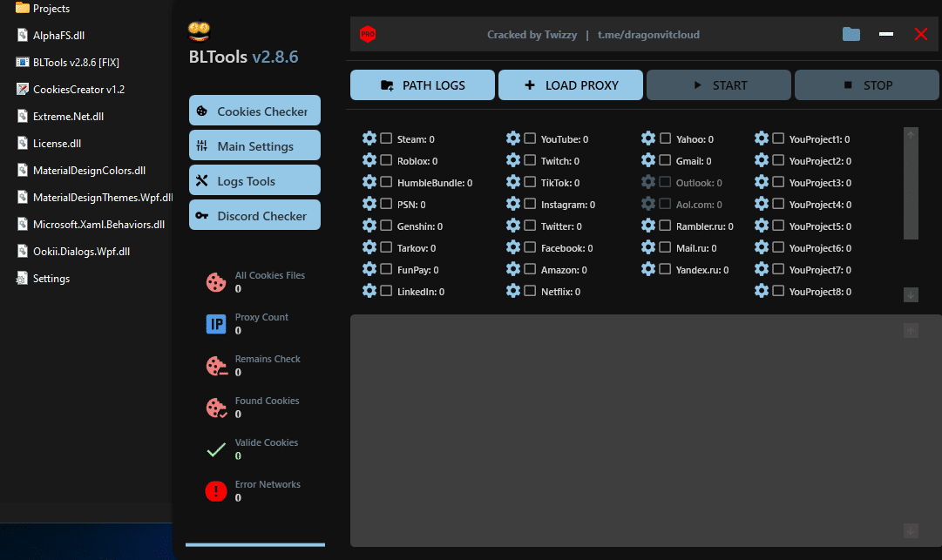
Task: Enable the Steam checkbox
Action: [386, 138]
